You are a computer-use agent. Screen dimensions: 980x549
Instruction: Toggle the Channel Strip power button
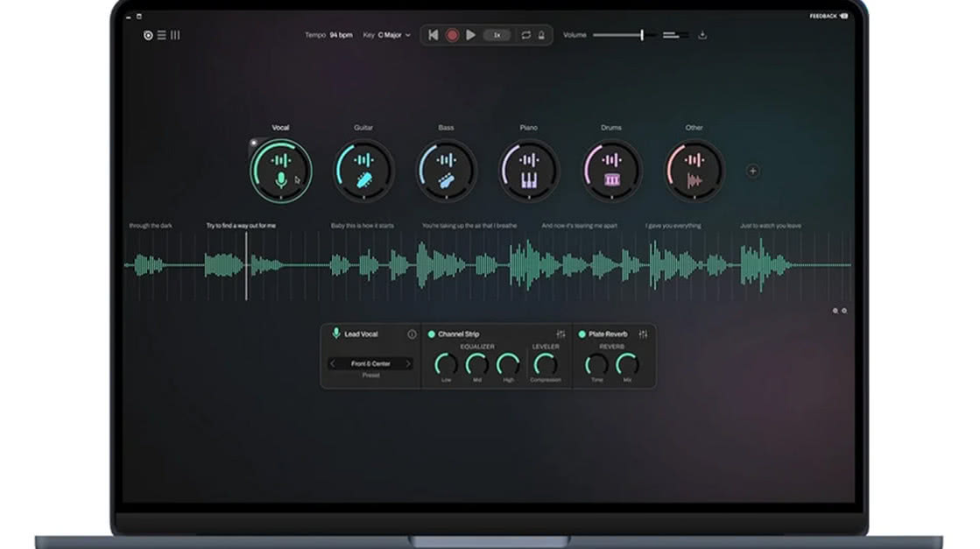pyautogui.click(x=431, y=334)
